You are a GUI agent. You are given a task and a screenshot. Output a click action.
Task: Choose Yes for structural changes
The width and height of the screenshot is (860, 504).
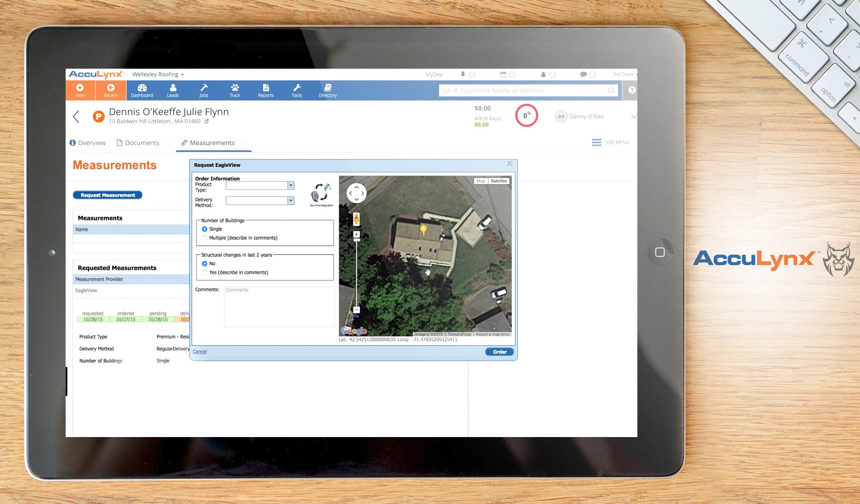[205, 272]
